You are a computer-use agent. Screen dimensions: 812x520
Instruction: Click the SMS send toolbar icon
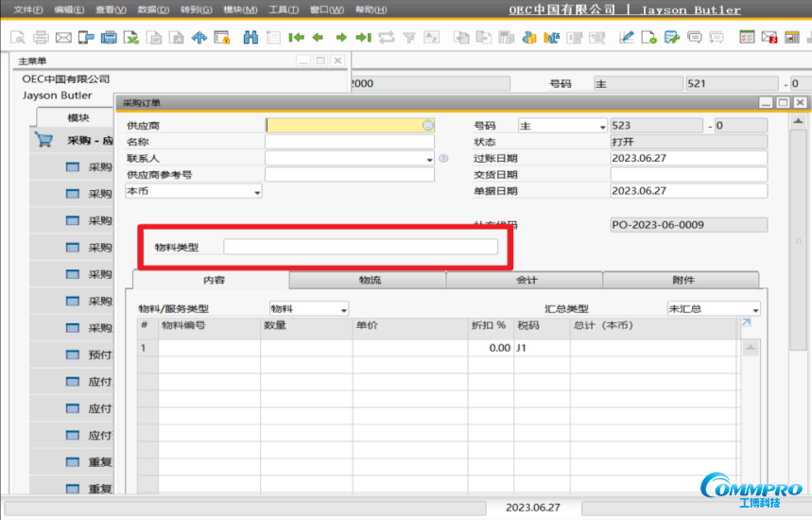pyautogui.click(x=86, y=37)
